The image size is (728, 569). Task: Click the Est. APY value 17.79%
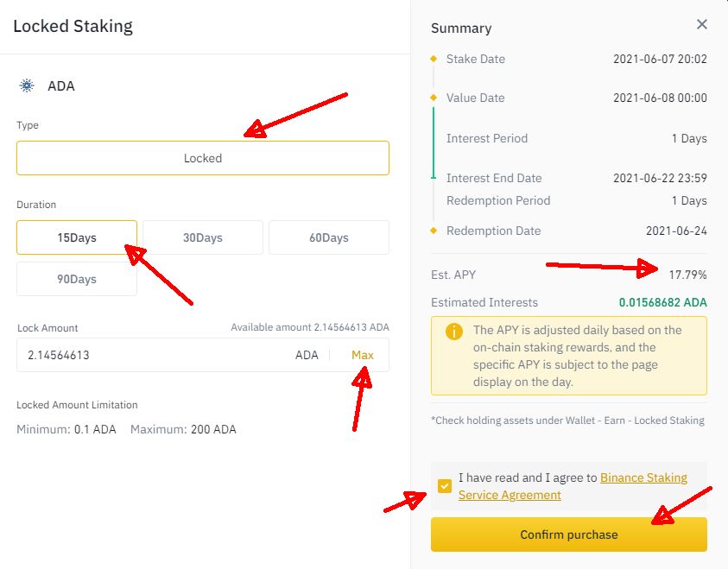(687, 275)
